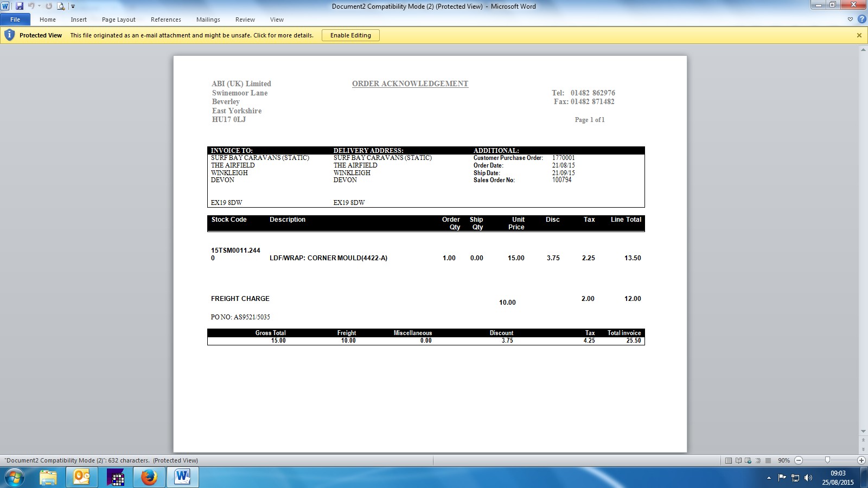Click the next page browse arrow
The height and width of the screenshot is (488, 868).
coord(863,450)
